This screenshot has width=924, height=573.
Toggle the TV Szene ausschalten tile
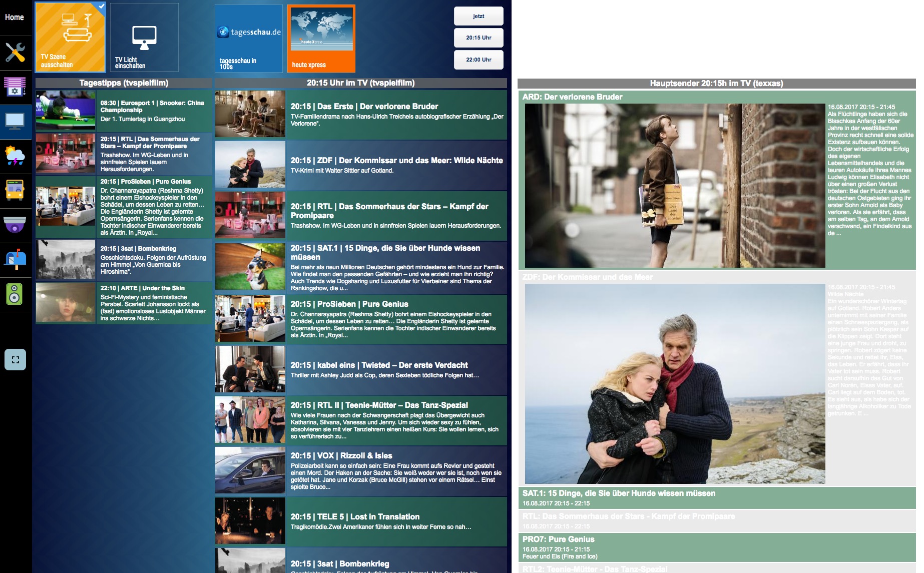tap(70, 38)
